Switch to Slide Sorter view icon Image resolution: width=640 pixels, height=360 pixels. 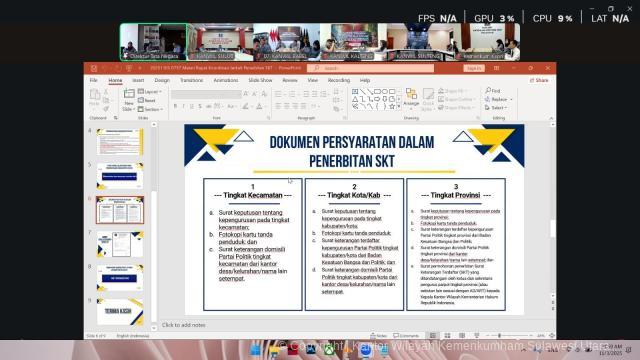click(447, 336)
